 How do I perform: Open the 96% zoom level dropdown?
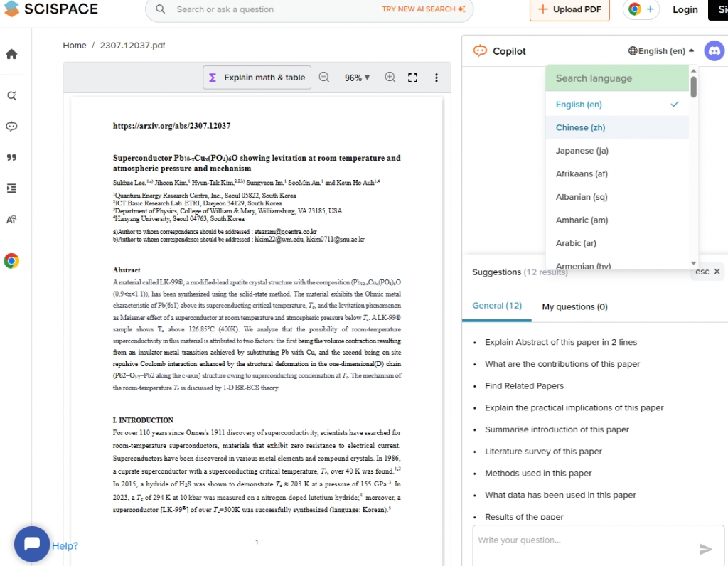click(x=357, y=78)
